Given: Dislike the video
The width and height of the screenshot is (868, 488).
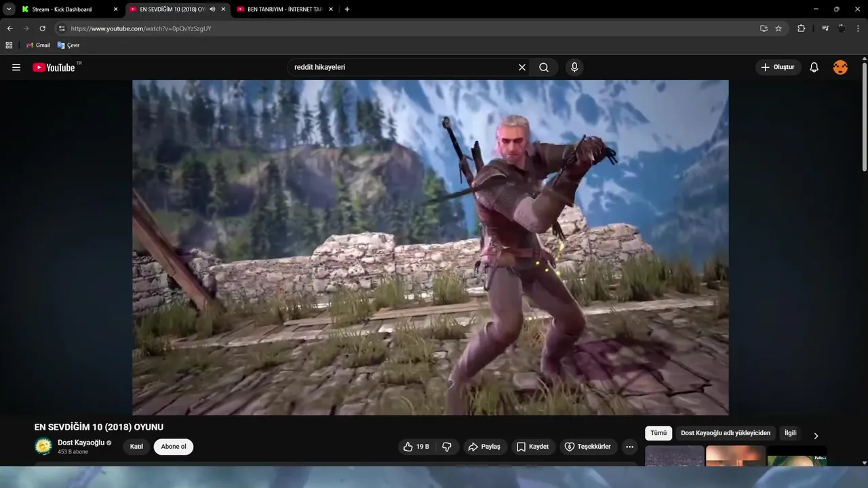Looking at the screenshot, I should pyautogui.click(x=447, y=447).
